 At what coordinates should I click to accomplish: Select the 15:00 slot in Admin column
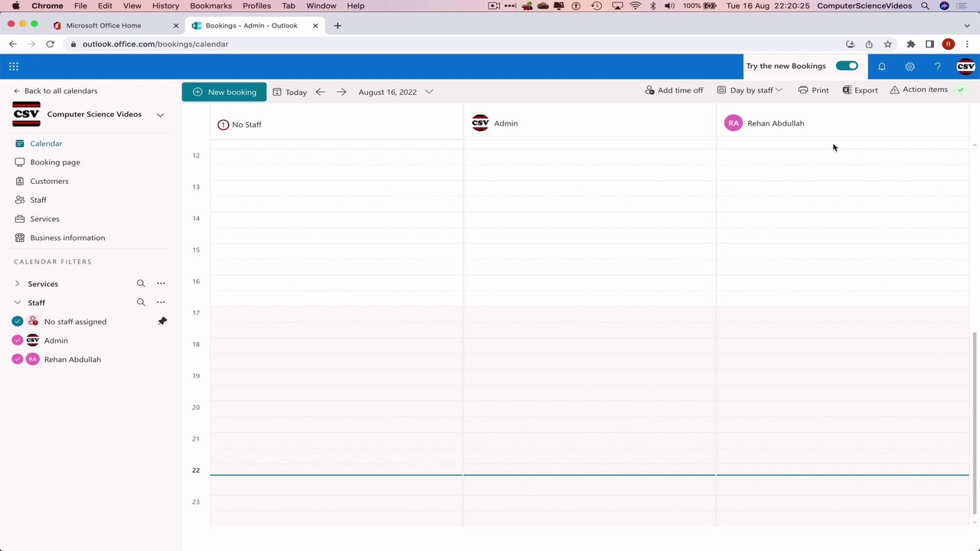590,250
